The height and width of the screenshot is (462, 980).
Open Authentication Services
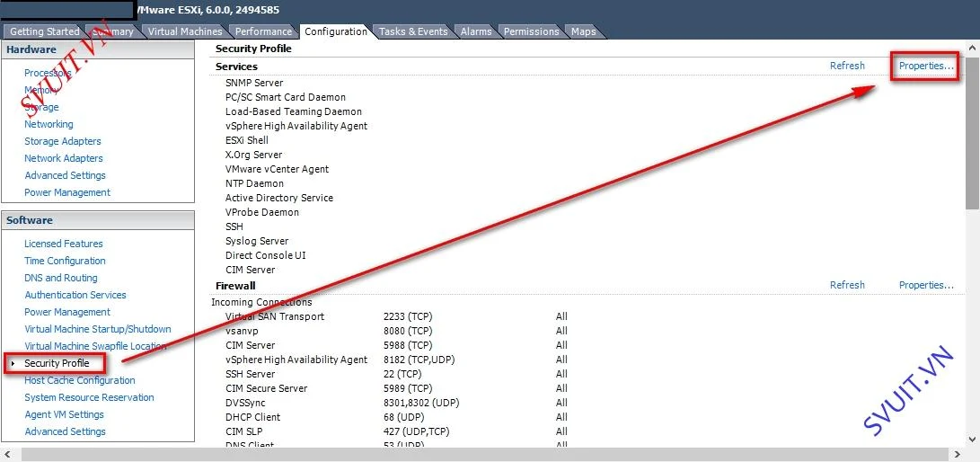75,295
